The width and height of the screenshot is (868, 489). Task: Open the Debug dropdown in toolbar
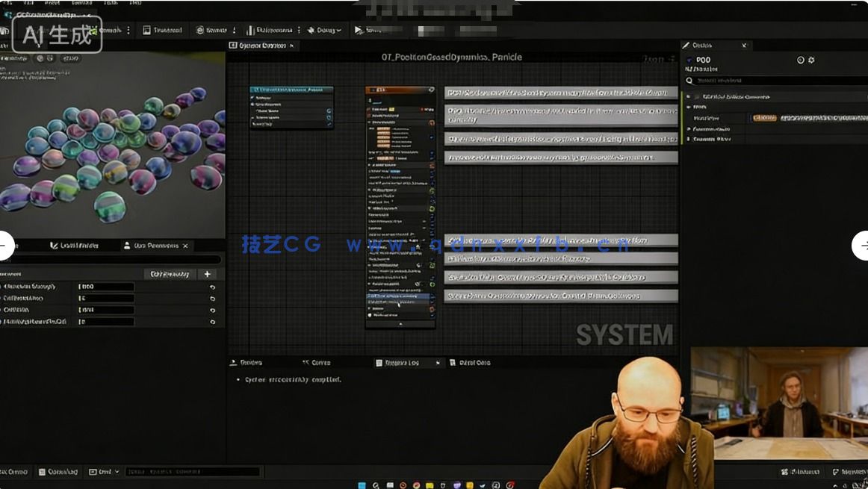(x=324, y=30)
